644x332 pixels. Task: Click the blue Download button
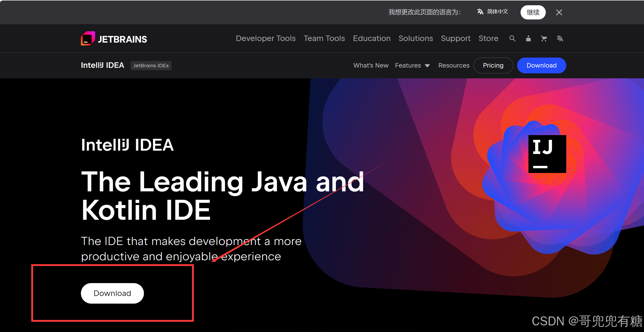[541, 65]
